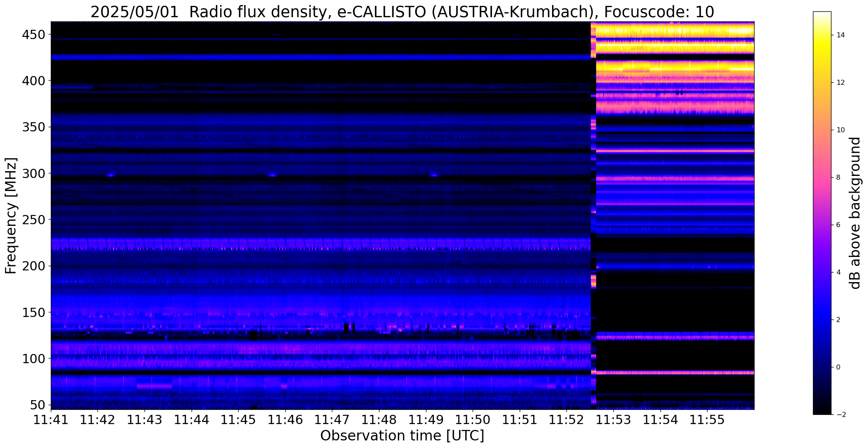Screen dimensions: 868x448
Task: Click the 11:44 time tick label
Action: click(x=192, y=419)
